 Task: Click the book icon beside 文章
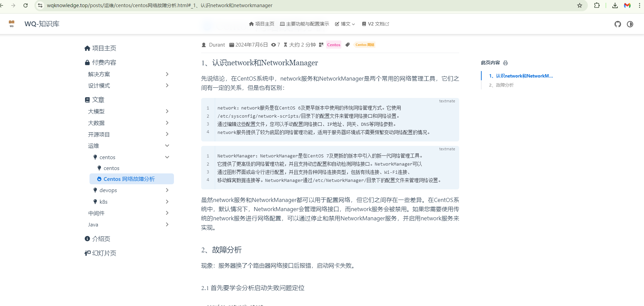[x=87, y=100]
